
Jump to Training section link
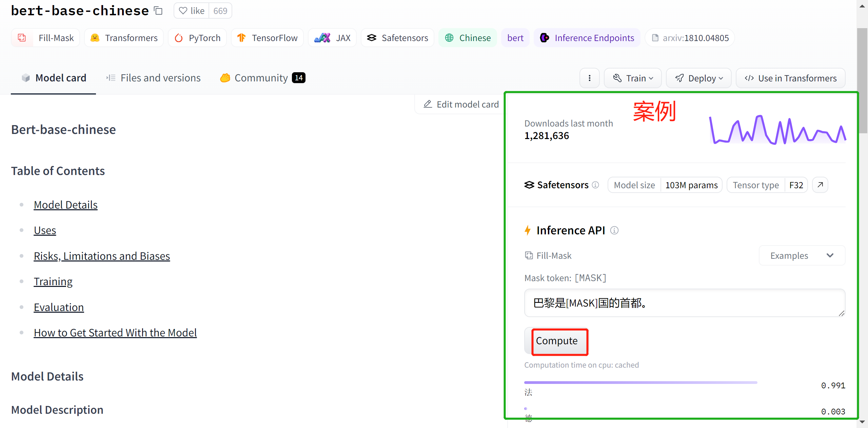[x=53, y=281]
